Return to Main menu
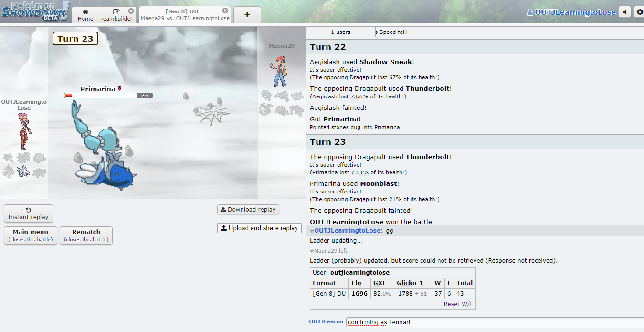644x332 pixels. tap(31, 236)
